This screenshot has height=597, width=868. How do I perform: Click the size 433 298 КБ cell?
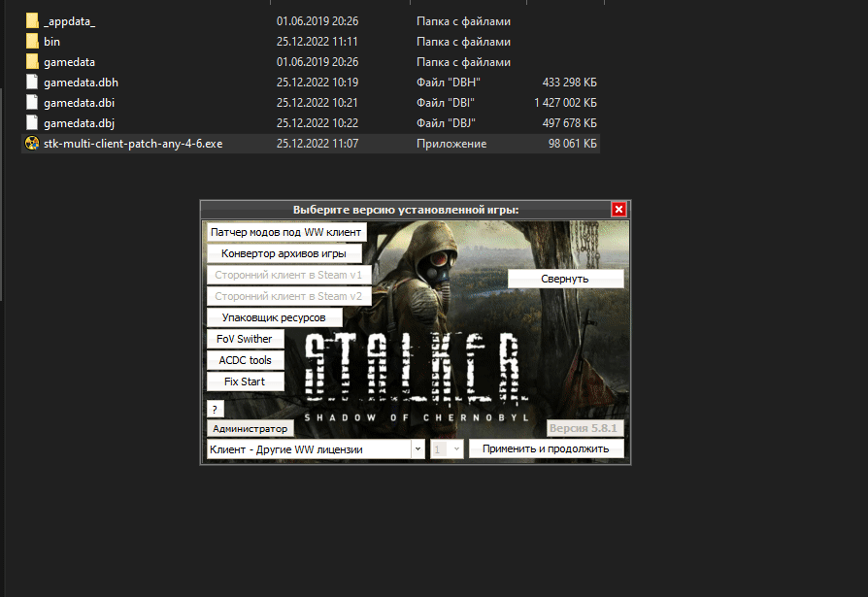click(x=570, y=83)
